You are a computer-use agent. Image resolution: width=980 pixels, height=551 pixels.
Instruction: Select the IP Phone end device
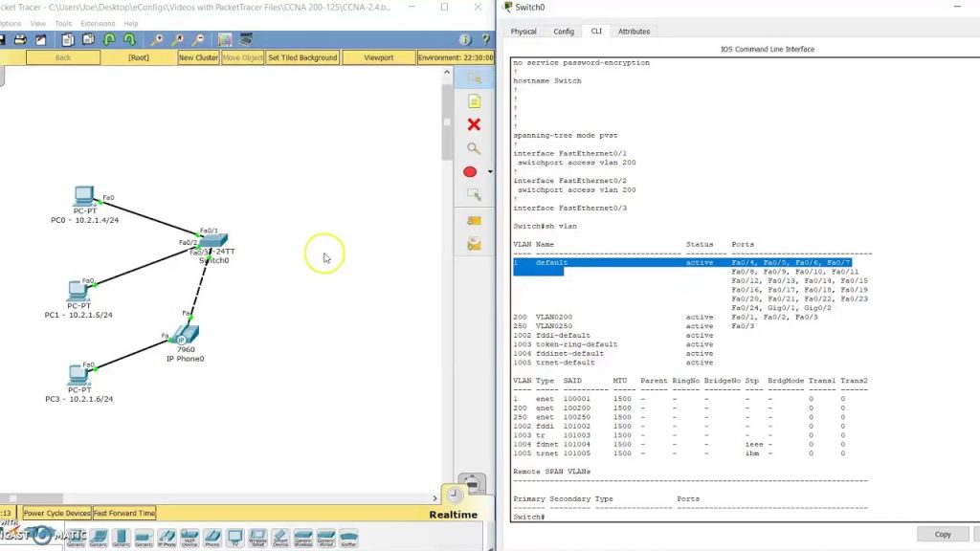[167, 539]
